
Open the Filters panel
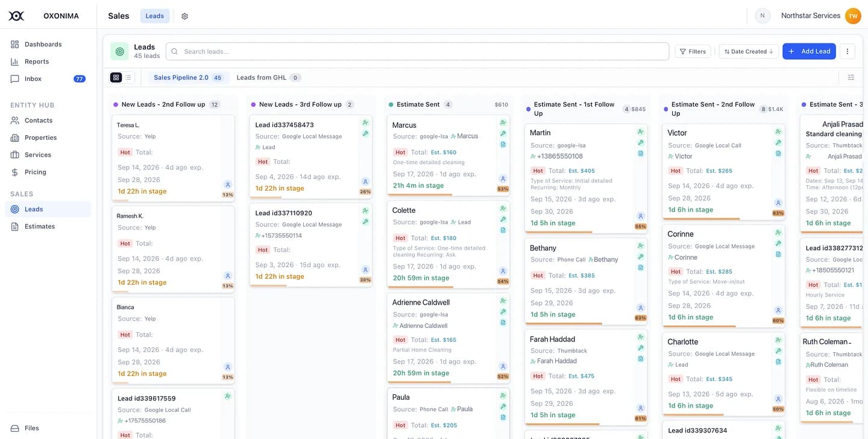(x=693, y=52)
